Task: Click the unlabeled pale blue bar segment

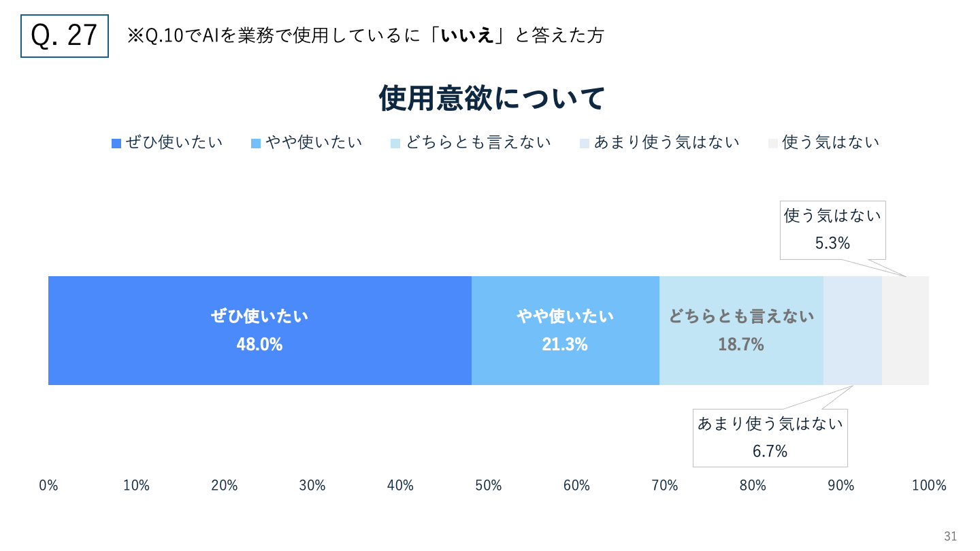Action: [853, 331]
